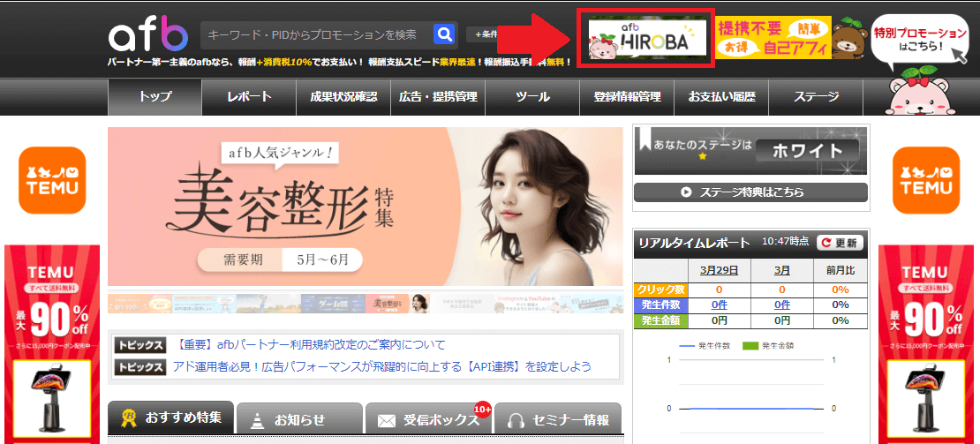Open the 3月29日 column link
The width and height of the screenshot is (980, 444).
(x=719, y=270)
